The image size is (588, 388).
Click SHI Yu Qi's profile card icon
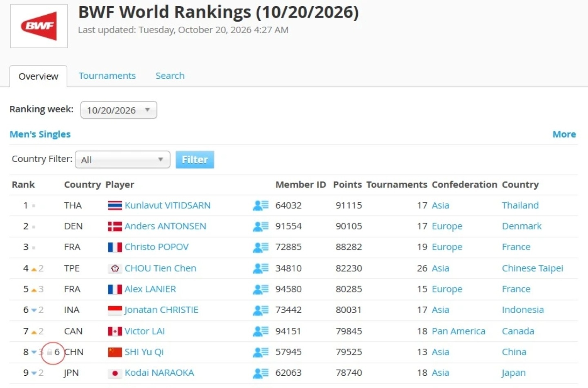pos(261,352)
